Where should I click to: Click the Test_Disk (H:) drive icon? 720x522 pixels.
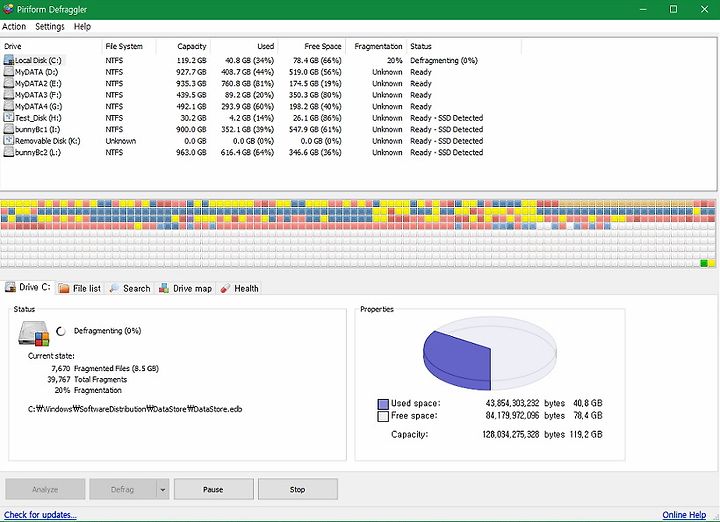(x=9, y=118)
